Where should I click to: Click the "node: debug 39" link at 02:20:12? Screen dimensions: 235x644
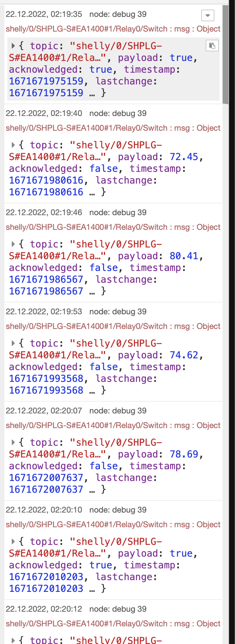pyautogui.click(x=118, y=609)
